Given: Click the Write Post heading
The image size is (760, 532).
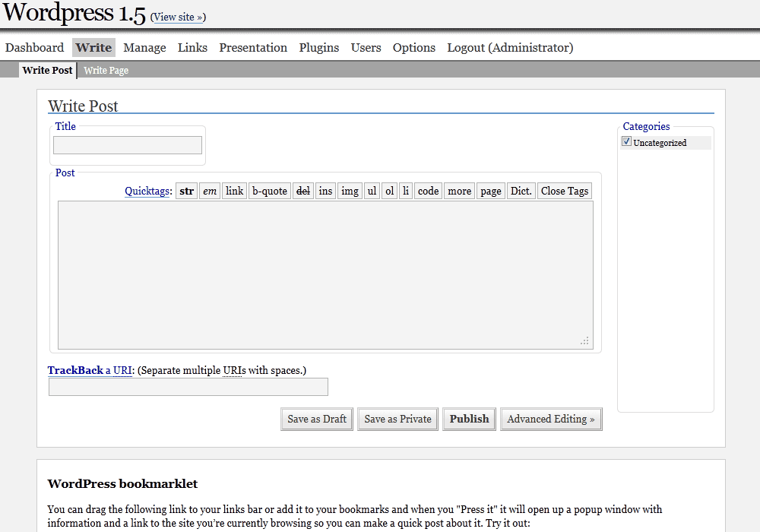Looking at the screenshot, I should pyautogui.click(x=83, y=106).
